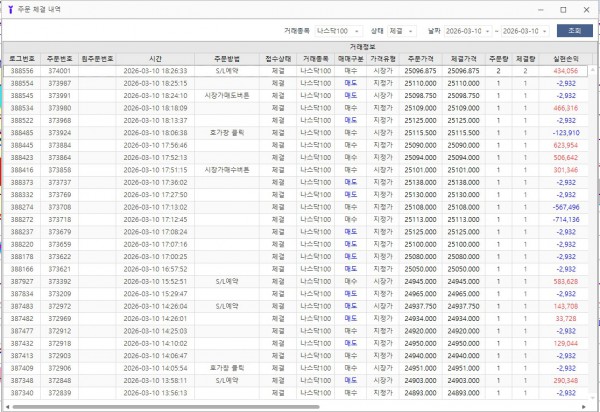Click realized profit 506,642

point(566,158)
